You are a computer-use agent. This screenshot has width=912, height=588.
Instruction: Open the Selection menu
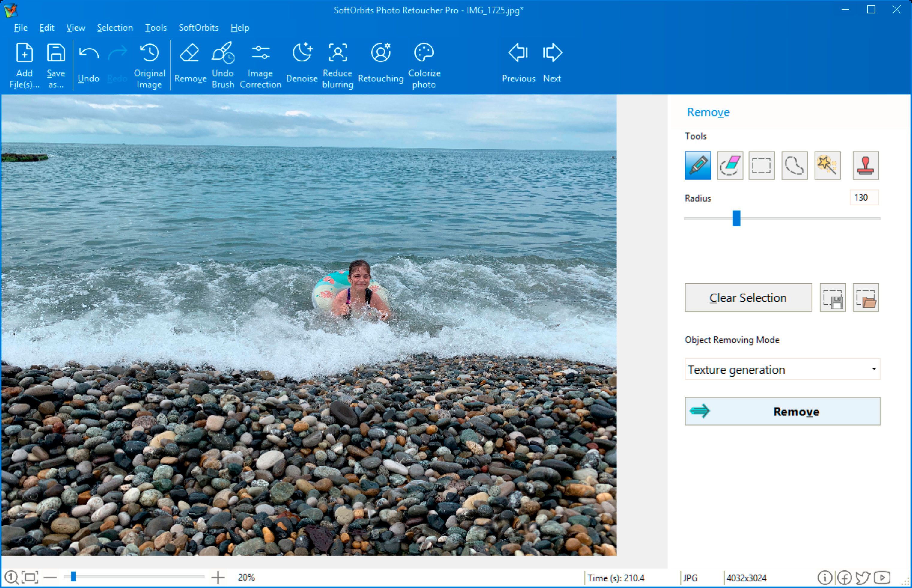tap(114, 27)
